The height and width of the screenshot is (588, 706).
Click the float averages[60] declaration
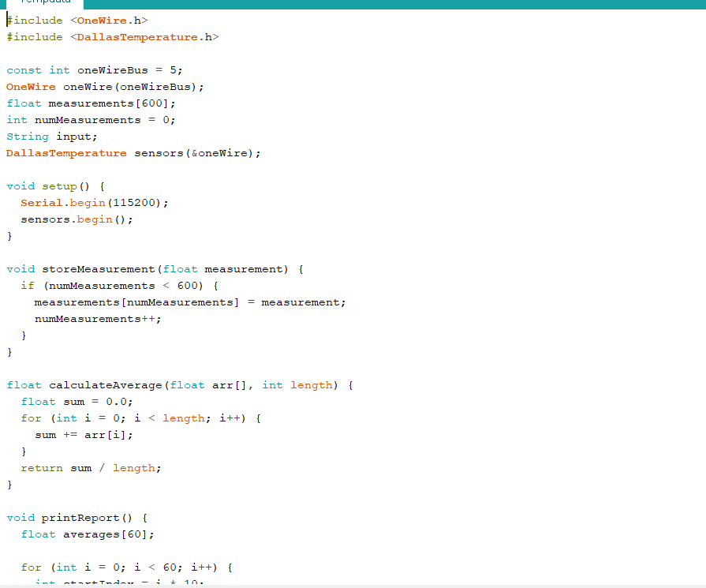coord(88,534)
